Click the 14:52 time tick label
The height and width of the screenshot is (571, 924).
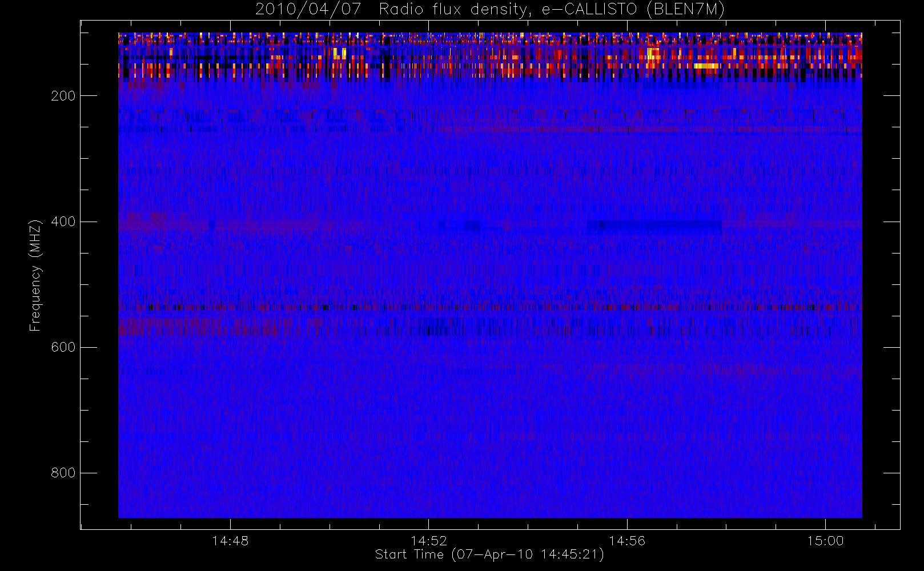point(428,541)
